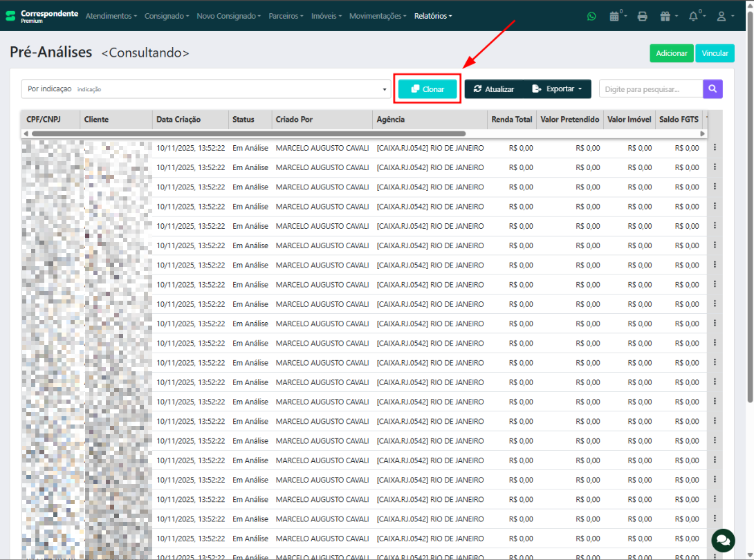The width and height of the screenshot is (754, 560).
Task: Open the Consignado dropdown menu
Action: pos(166,16)
